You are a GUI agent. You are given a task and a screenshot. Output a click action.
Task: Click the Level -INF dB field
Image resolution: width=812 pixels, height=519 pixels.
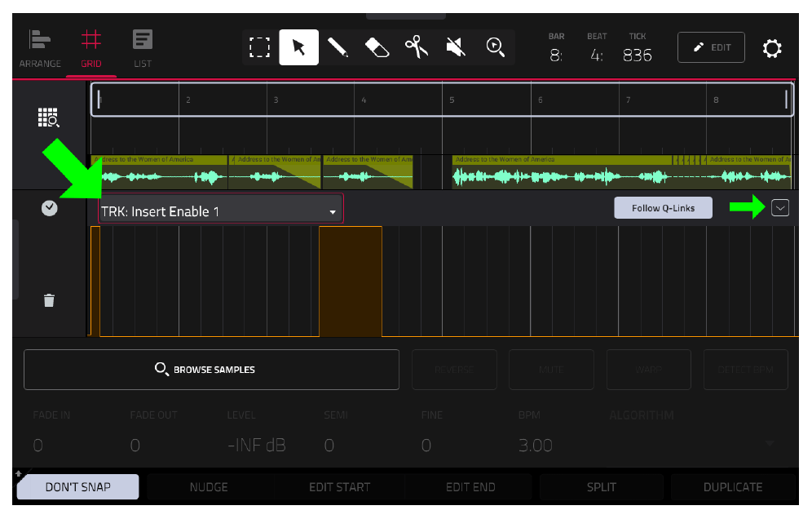click(x=256, y=446)
